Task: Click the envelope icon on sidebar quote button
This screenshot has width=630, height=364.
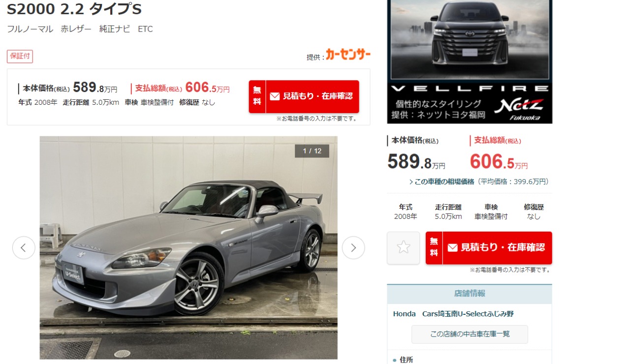Action: (452, 248)
